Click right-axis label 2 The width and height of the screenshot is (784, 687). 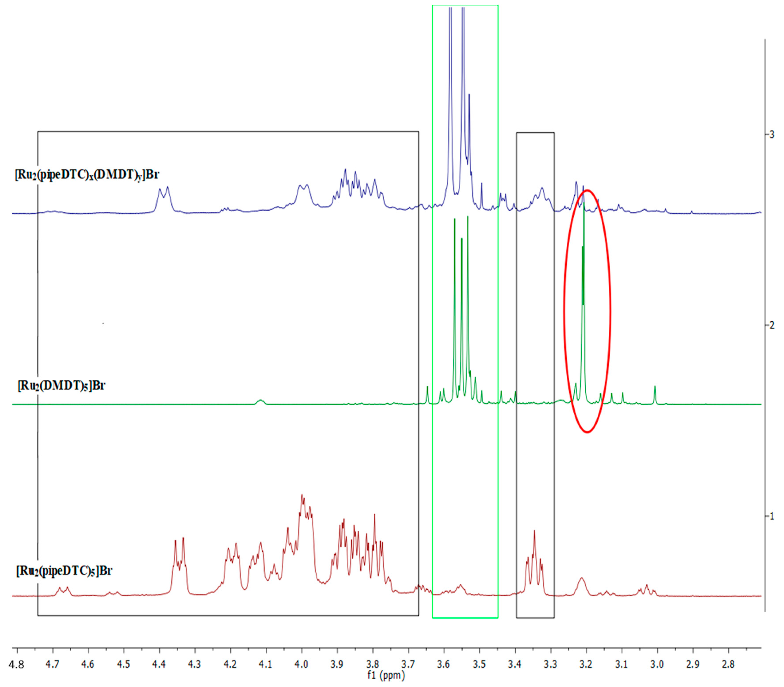tap(772, 326)
